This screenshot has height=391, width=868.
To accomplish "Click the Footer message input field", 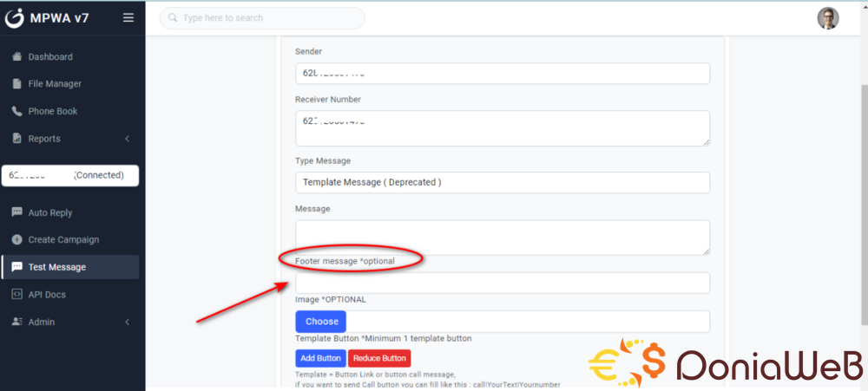I will point(503,283).
